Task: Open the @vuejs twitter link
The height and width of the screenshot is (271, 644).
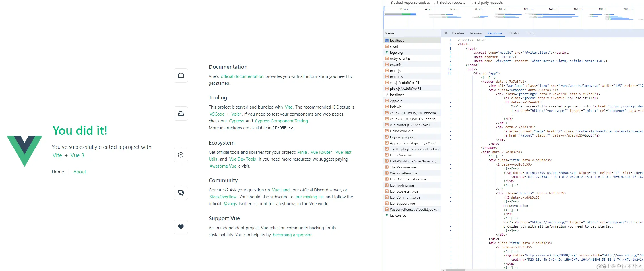Action: point(230,204)
